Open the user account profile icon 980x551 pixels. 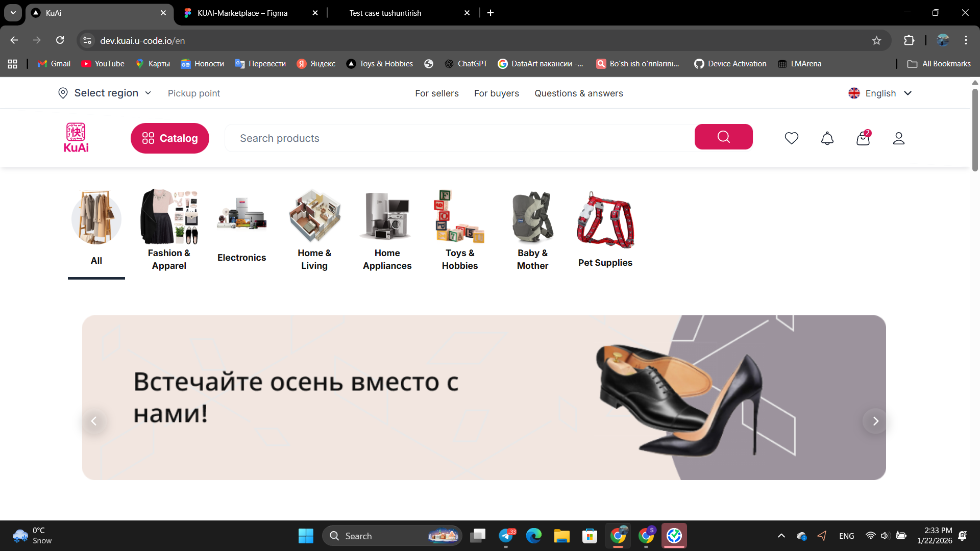(x=899, y=138)
